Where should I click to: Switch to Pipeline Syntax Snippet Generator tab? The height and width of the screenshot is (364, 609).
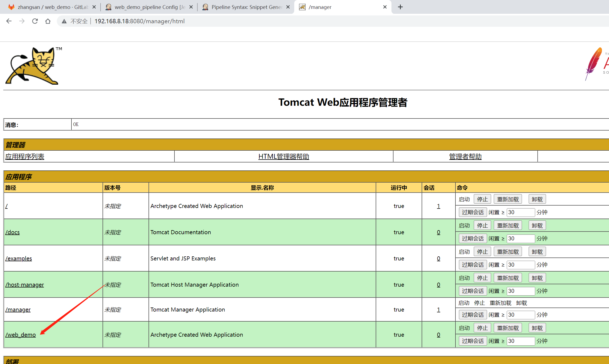pos(246,7)
